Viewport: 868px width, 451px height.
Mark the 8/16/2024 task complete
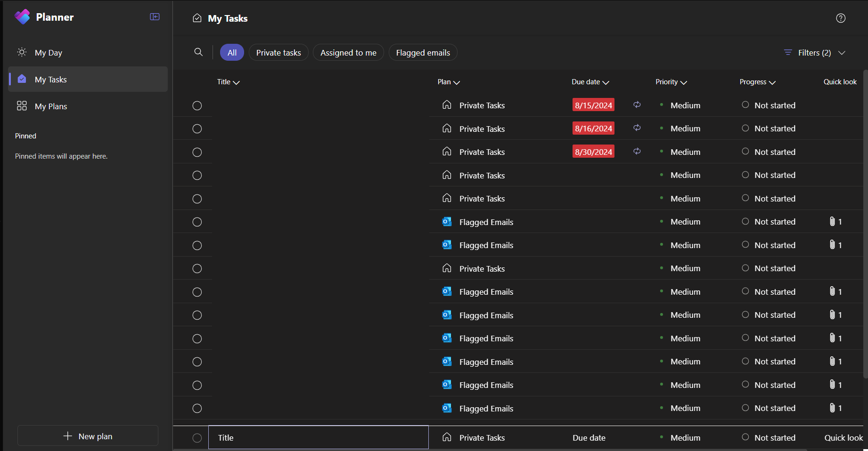[x=197, y=129]
